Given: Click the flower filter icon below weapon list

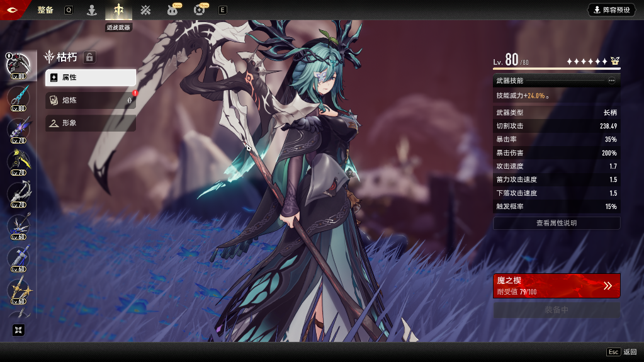Looking at the screenshot, I should pyautogui.click(x=18, y=330).
